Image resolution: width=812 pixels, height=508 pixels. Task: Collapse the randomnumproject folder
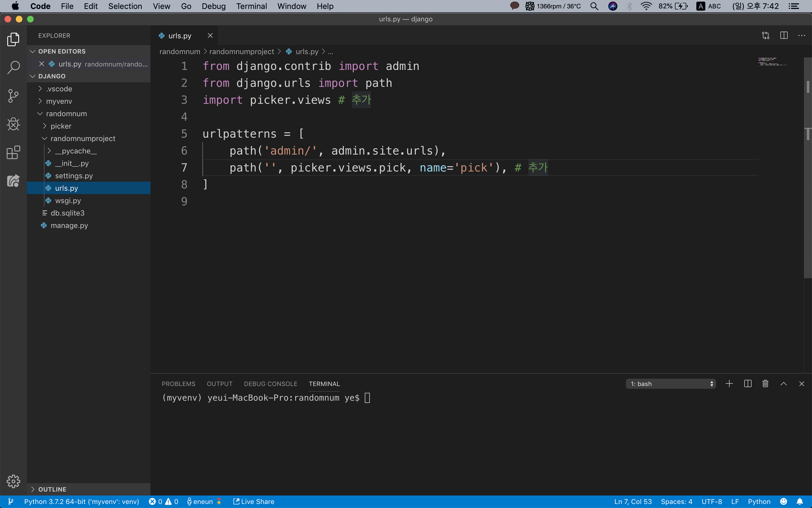click(83, 139)
